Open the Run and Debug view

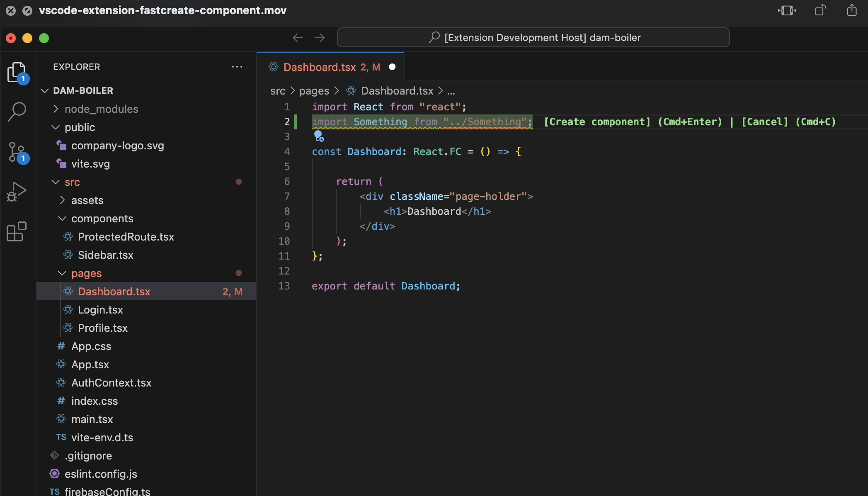pos(17,192)
